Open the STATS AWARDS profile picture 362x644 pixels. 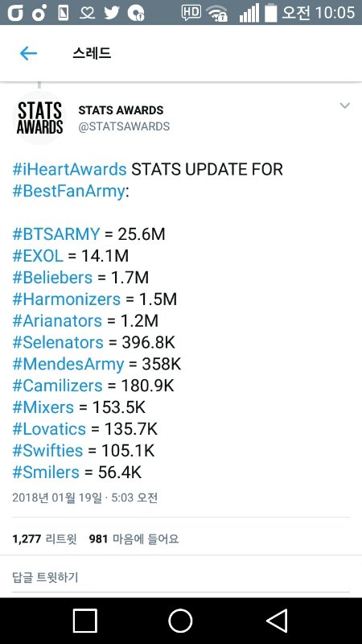pyautogui.click(x=39, y=118)
